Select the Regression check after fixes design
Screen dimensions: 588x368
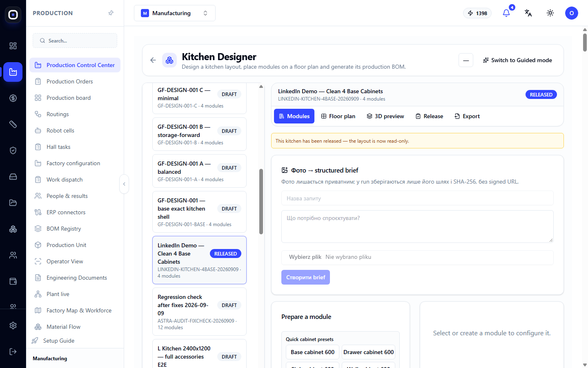coord(199,312)
